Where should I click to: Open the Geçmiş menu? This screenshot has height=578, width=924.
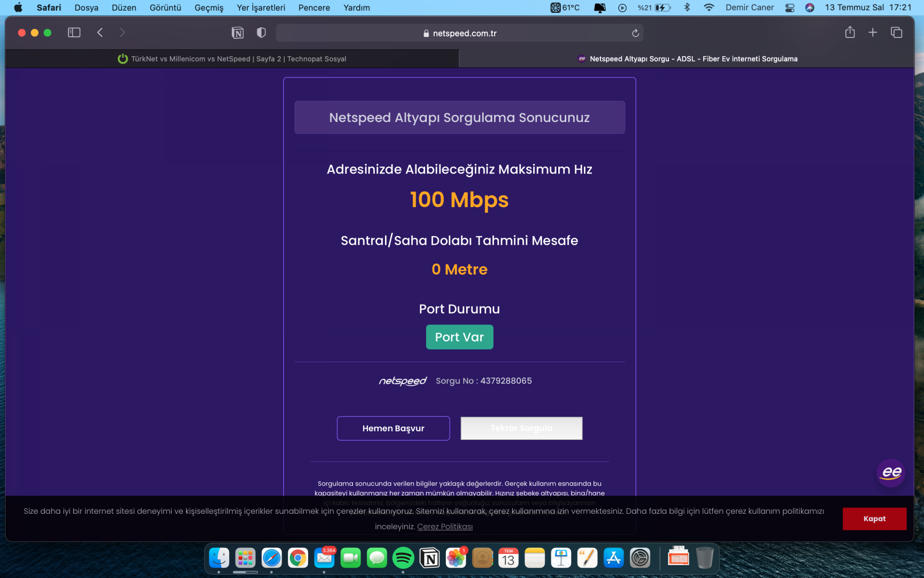coord(209,7)
